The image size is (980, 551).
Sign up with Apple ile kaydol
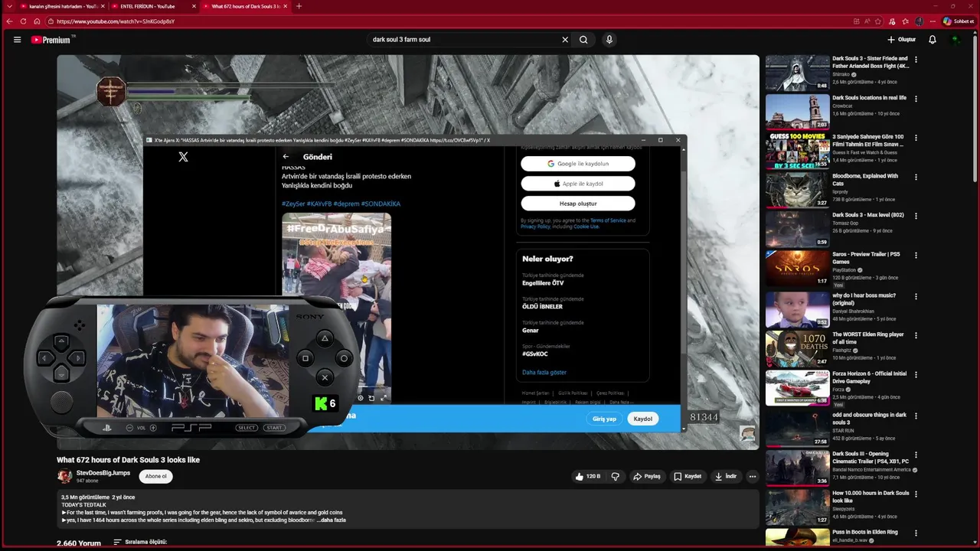[x=578, y=184]
